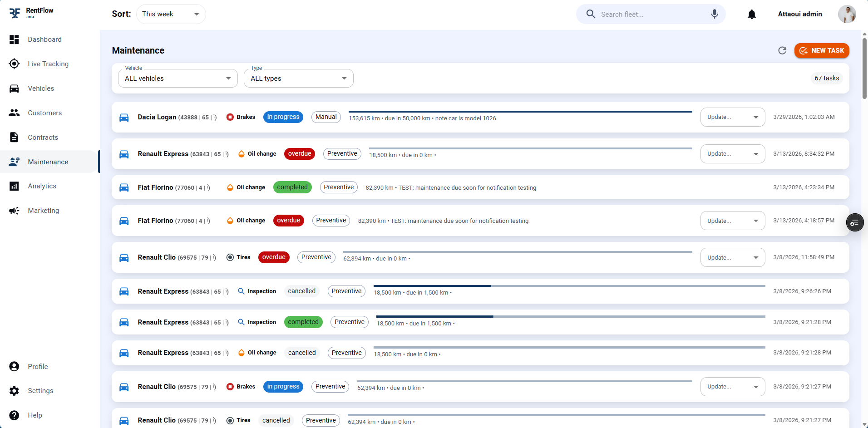This screenshot has width=868, height=428.
Task: Click overdue badge on Renault Express Oil change
Action: [300, 154]
